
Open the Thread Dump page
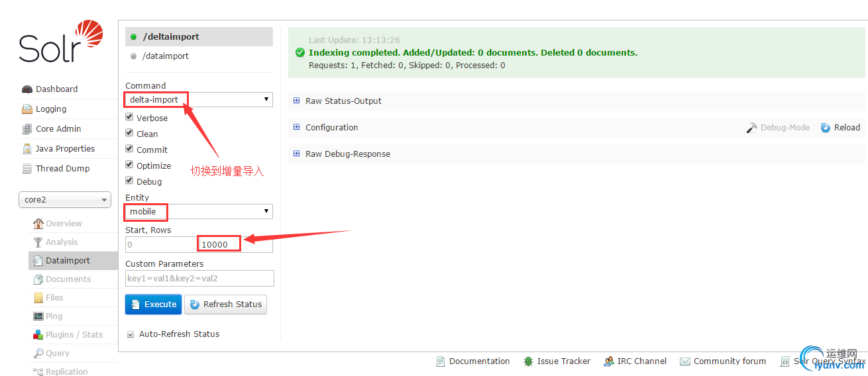pos(63,169)
